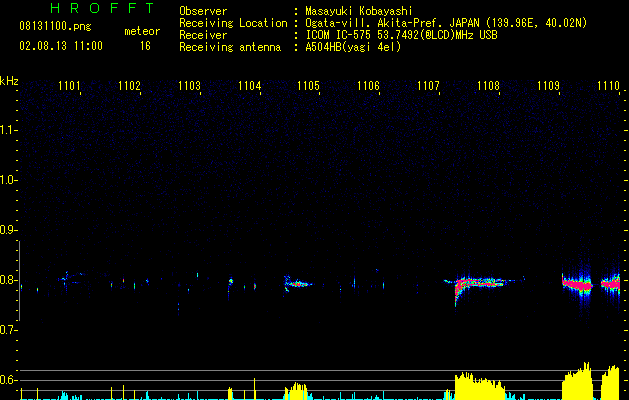Click the grey frequency range bar at left
Screen dimensions: 629x400
pos(19,281)
